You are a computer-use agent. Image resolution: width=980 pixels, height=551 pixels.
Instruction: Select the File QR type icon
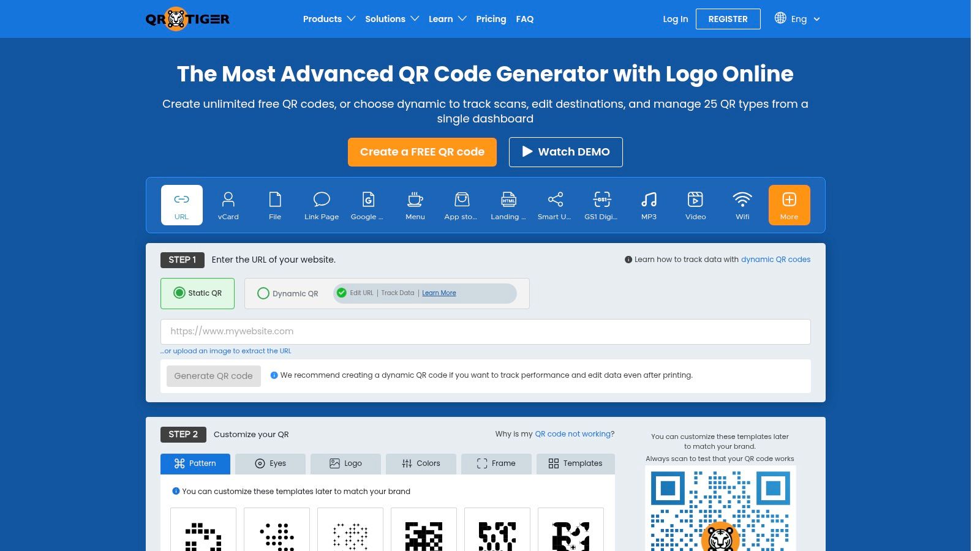tap(275, 204)
